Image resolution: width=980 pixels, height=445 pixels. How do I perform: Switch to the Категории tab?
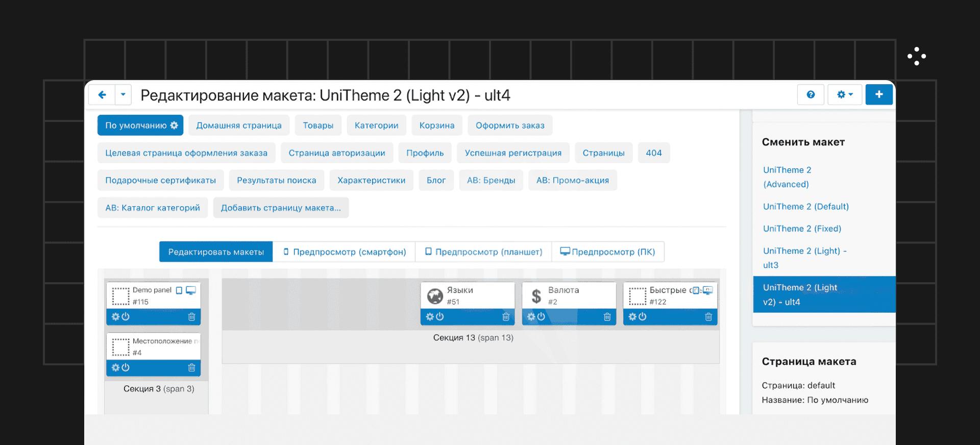click(x=377, y=126)
